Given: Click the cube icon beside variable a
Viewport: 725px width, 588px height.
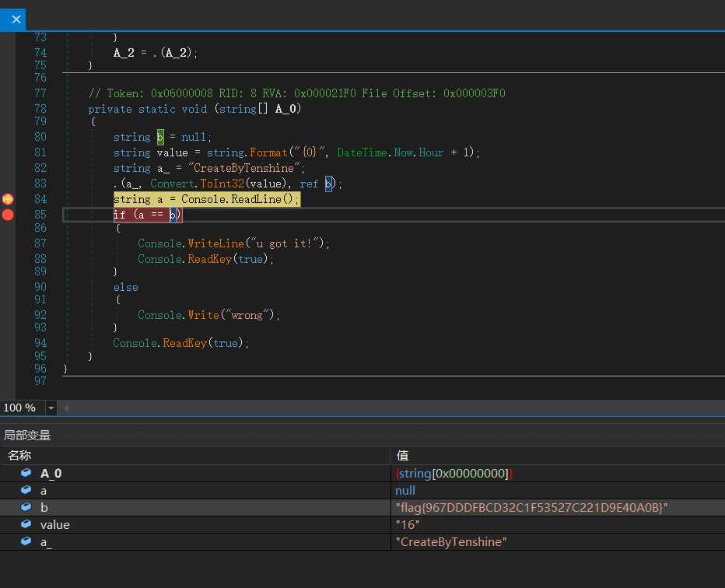Looking at the screenshot, I should [26, 490].
